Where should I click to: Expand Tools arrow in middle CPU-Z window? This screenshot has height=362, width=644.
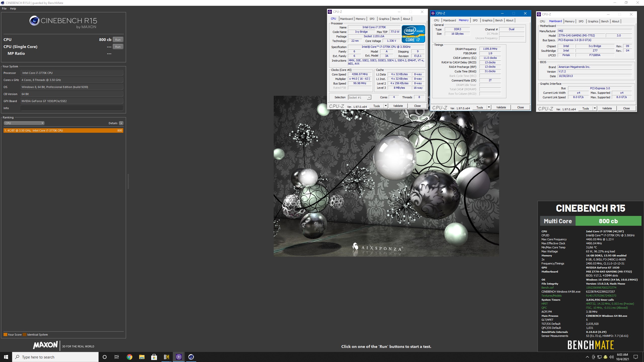[x=489, y=107]
